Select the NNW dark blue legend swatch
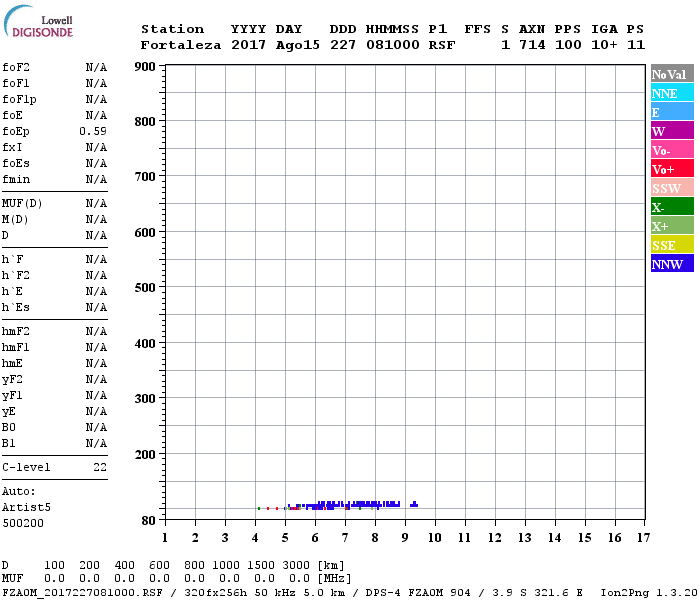The height and width of the screenshot is (600, 700). tap(672, 263)
